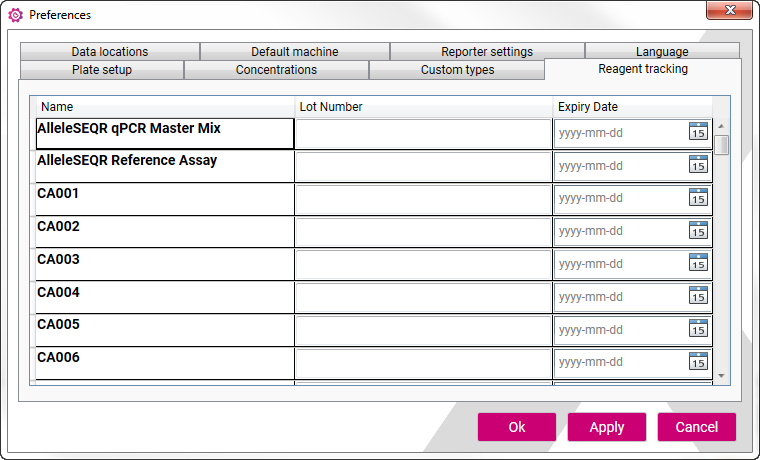
Task: Open calendar for AlleleSEQR qPCR Master Mix expiry
Action: pos(698,131)
